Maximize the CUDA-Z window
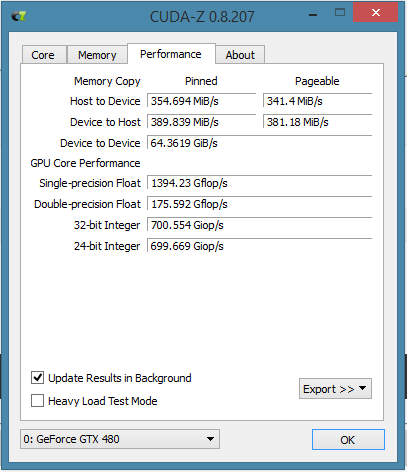Viewport: 407px width, 472px height. pos(340,13)
